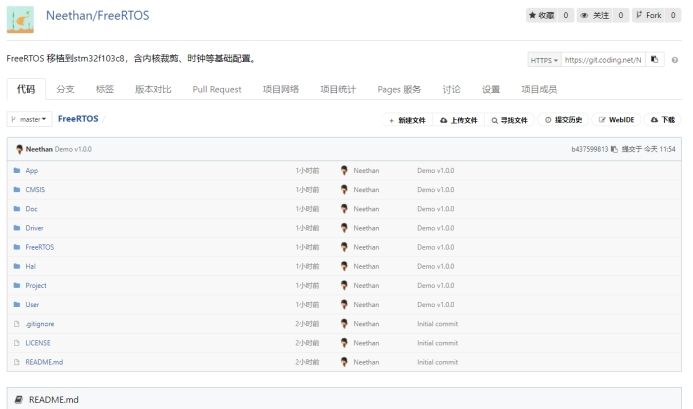This screenshot has width=693, height=409.
Task: Click the folder icon next to Driver
Action: [17, 228]
